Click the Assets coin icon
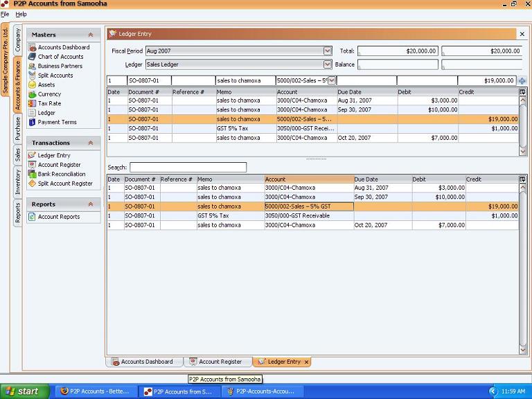 (x=33, y=85)
